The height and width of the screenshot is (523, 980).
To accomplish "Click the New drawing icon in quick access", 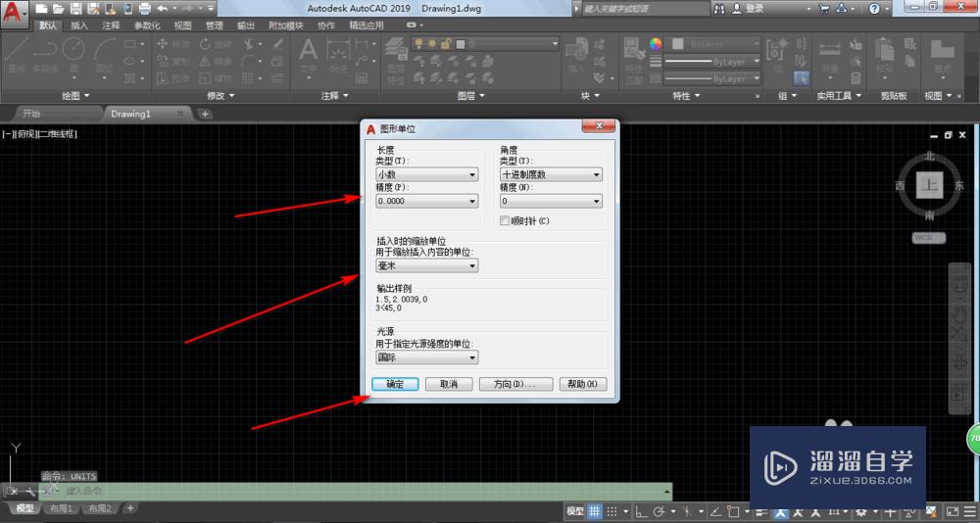I will [40, 9].
